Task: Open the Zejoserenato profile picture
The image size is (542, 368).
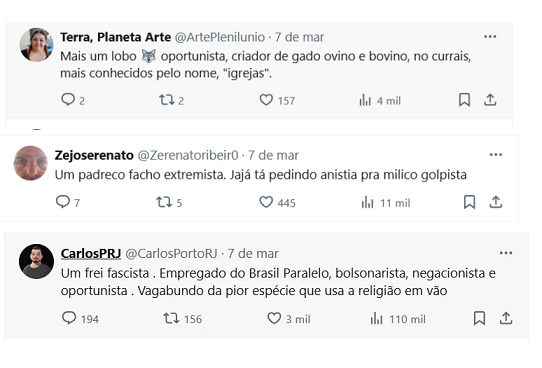Action: point(30,163)
